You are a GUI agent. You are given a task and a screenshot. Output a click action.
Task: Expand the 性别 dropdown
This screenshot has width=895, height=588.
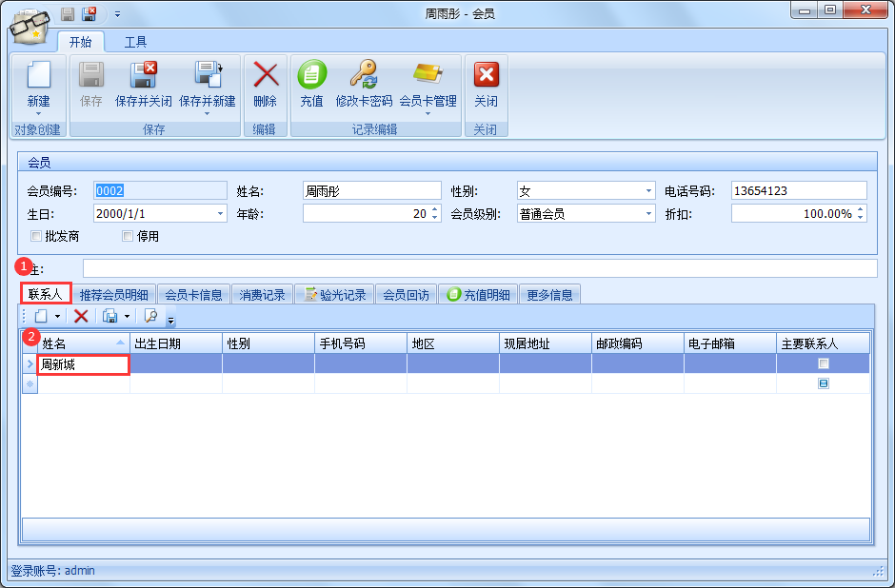(648, 191)
